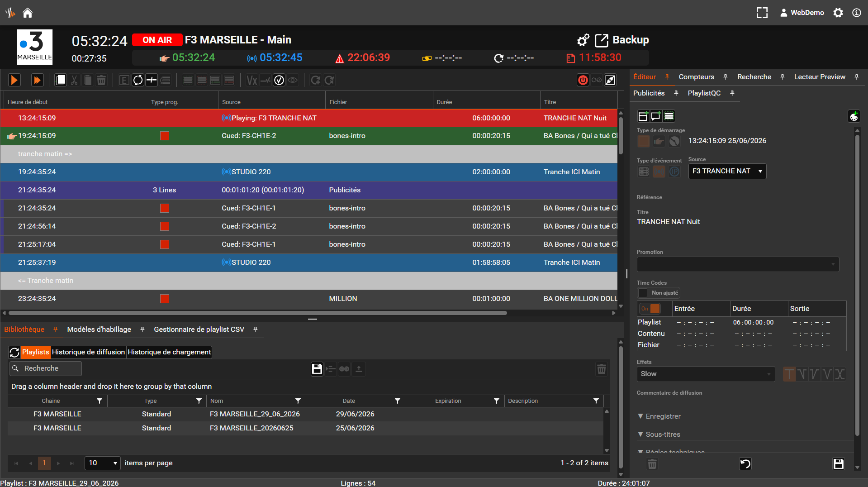
Task: Select the IP event type icon
Action: (674, 172)
